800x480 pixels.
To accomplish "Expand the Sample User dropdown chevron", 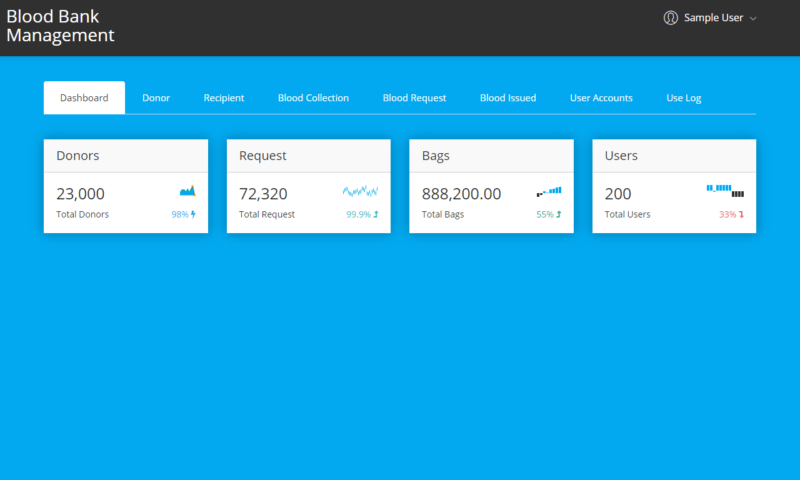I will [753, 18].
